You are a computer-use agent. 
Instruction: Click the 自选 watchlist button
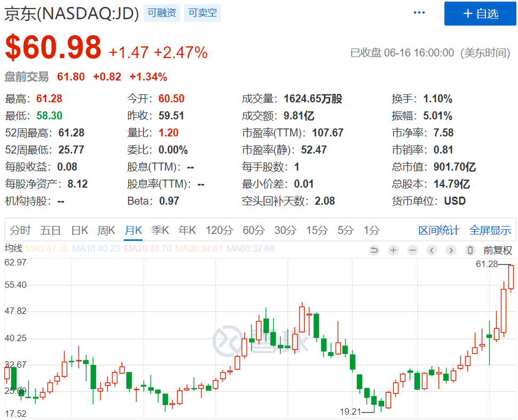pyautogui.click(x=480, y=14)
